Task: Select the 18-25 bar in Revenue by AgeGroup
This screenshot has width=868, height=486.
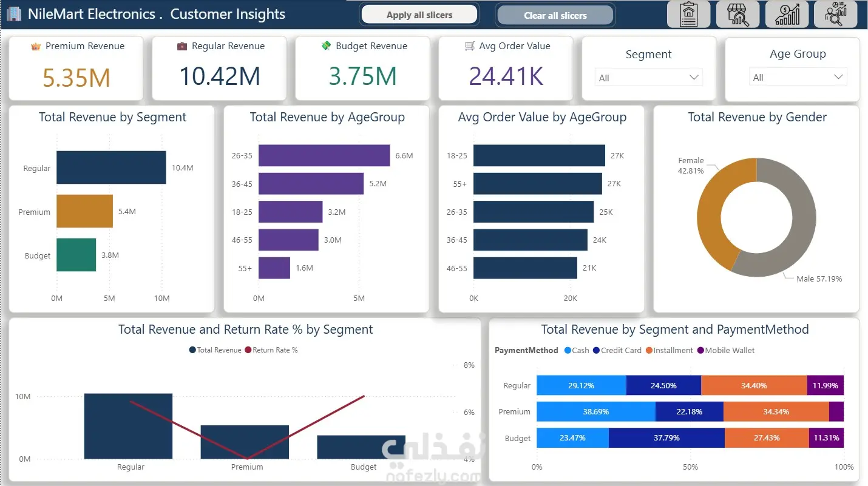Action: (290, 212)
